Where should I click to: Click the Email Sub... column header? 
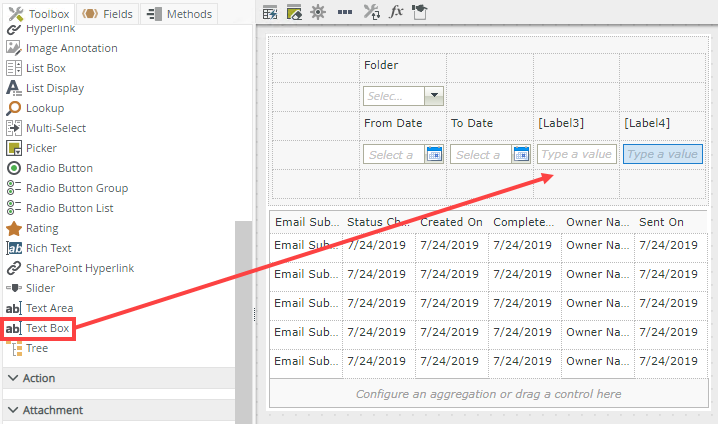[306, 222]
